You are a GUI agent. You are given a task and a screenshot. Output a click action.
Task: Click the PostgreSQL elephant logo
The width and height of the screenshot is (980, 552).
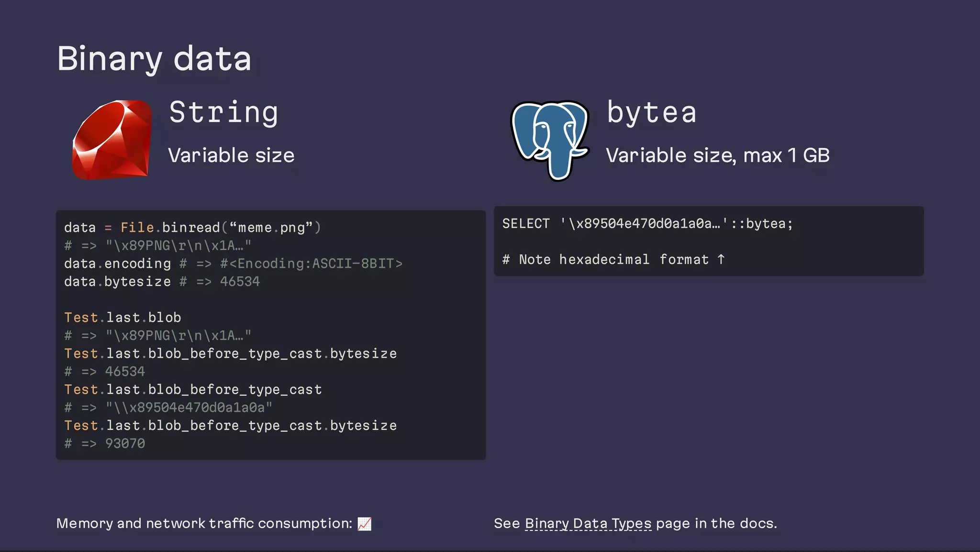point(550,141)
